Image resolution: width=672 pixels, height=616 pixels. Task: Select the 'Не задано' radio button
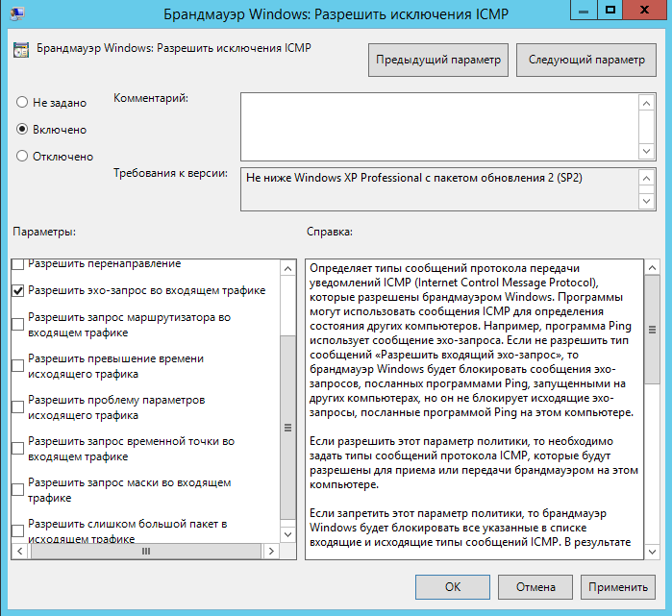point(22,103)
